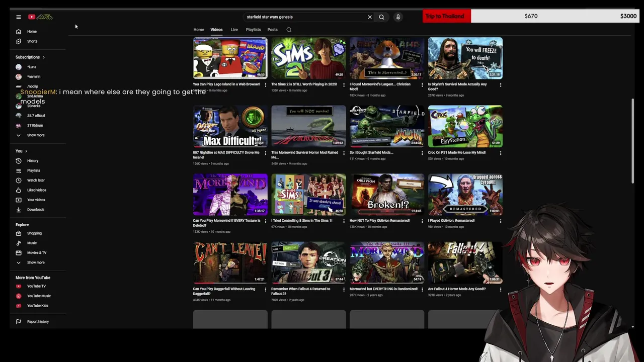
Task: Switch to the Playlists tab
Action: tap(254, 30)
